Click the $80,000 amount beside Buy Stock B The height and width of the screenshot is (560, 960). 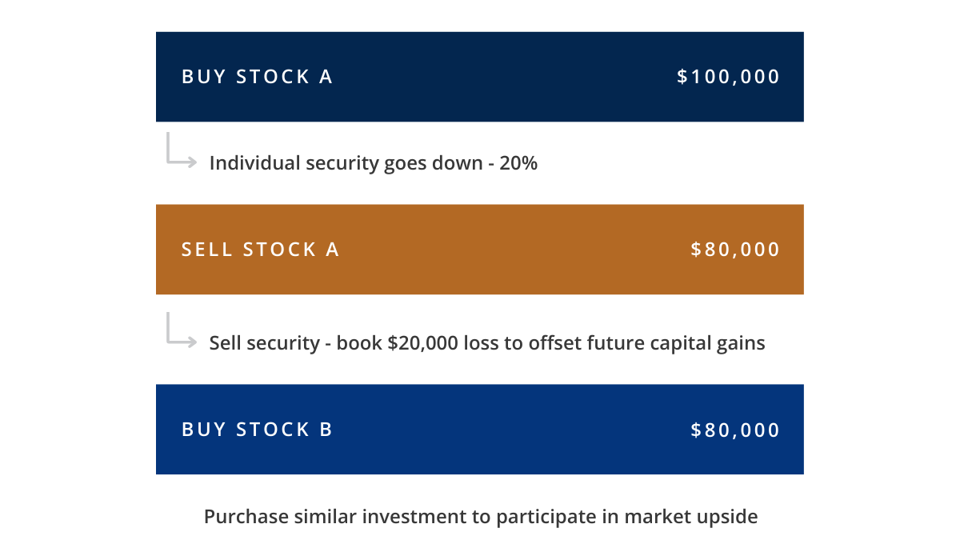[x=735, y=430]
